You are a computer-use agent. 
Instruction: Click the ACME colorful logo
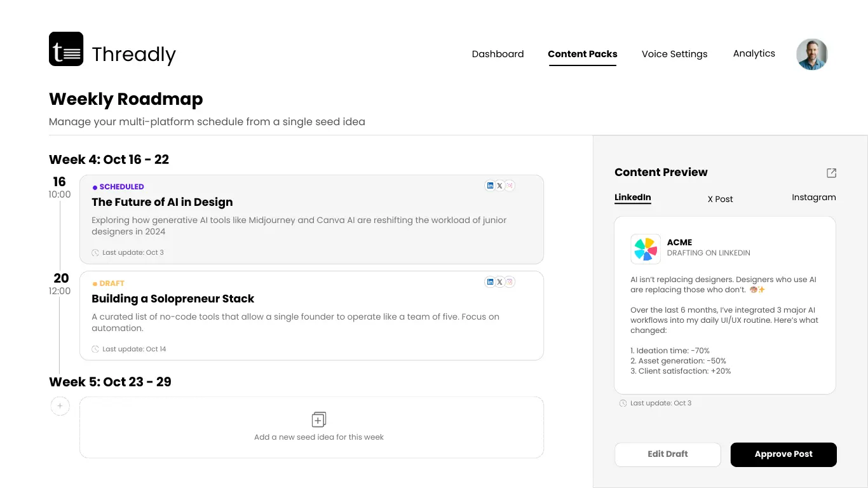pos(645,248)
